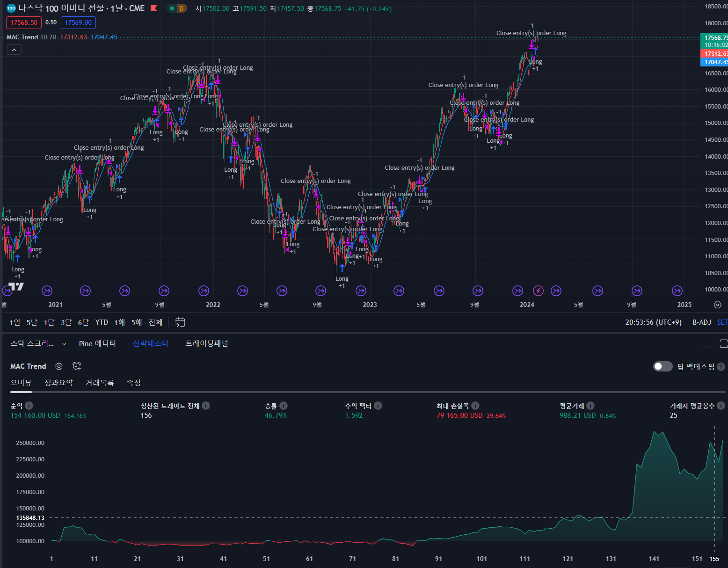Set chart range to 1달
Image resolution: width=728 pixels, height=568 pixels.
pyautogui.click(x=49, y=322)
